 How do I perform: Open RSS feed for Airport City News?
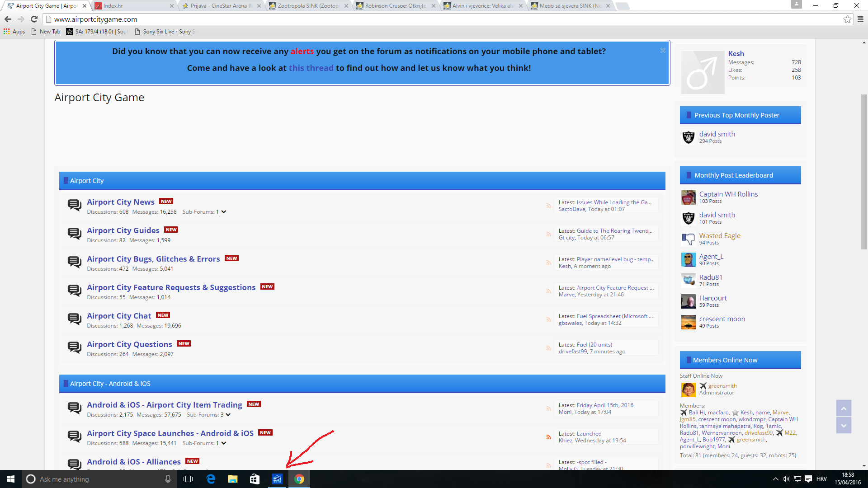[548, 206]
